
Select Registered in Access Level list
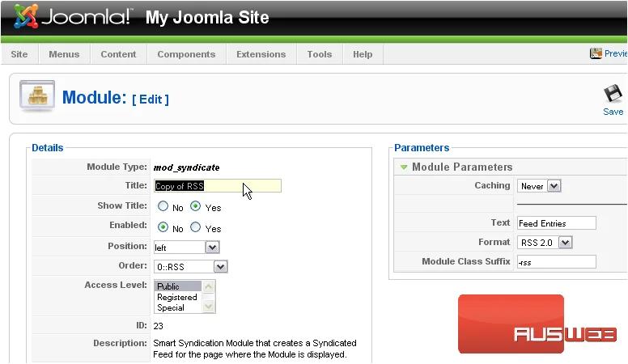(x=178, y=297)
